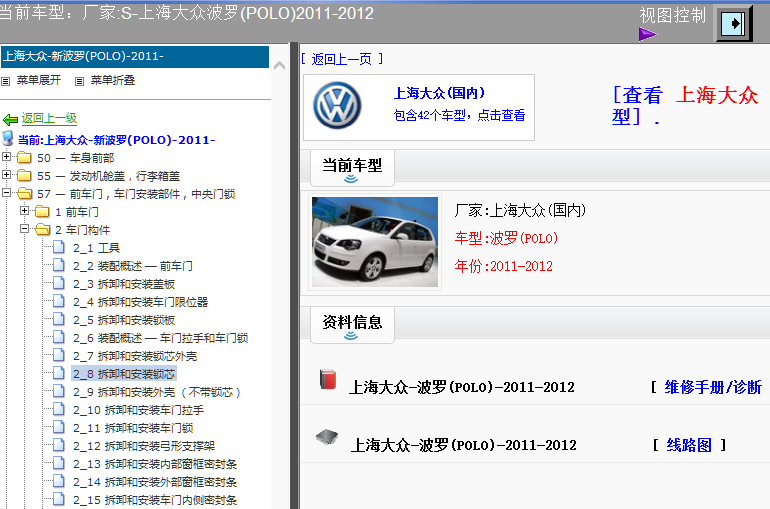Open the 维修手册/诊断 link
This screenshot has height=509, width=770.
coord(713,387)
